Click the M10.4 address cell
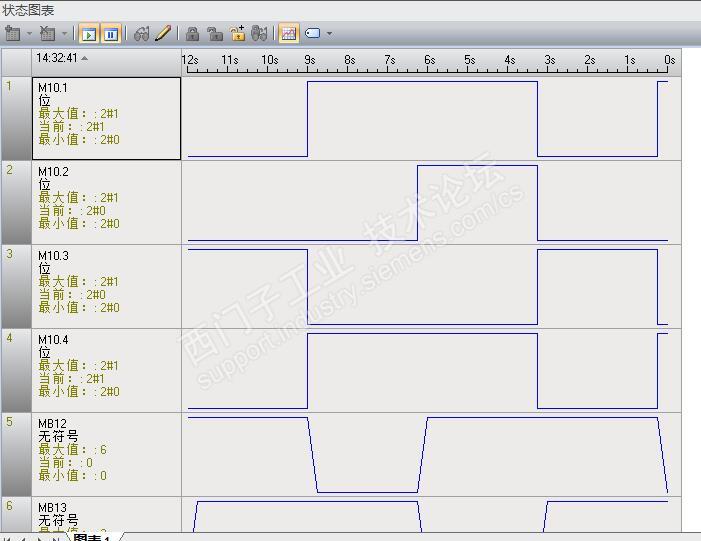701x541 pixels. pos(106,371)
